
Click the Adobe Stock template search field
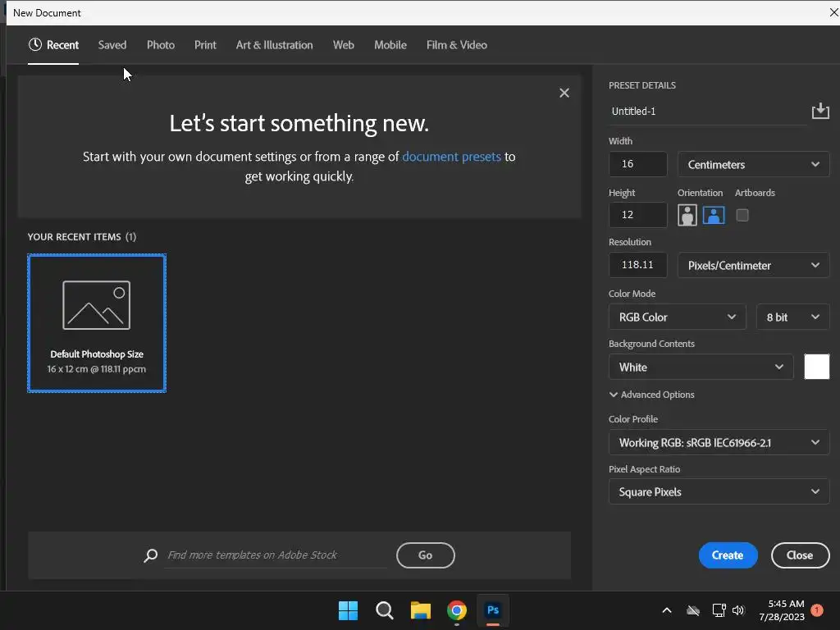click(276, 555)
